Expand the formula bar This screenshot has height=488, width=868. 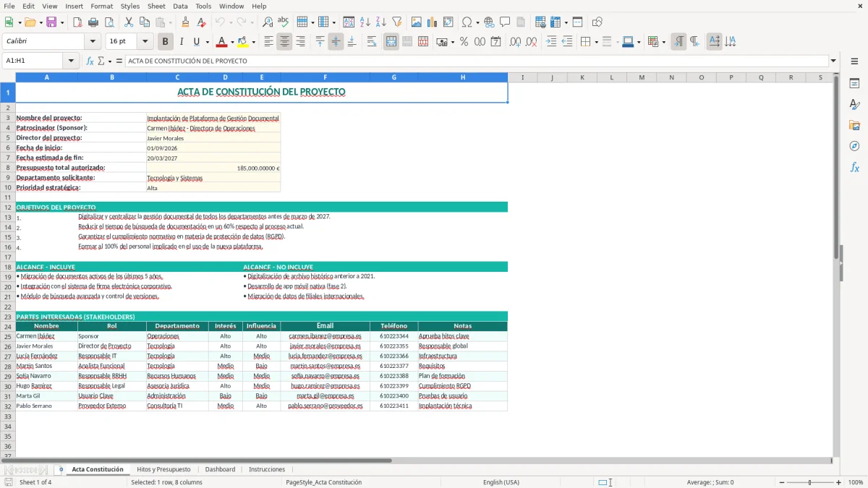point(833,61)
